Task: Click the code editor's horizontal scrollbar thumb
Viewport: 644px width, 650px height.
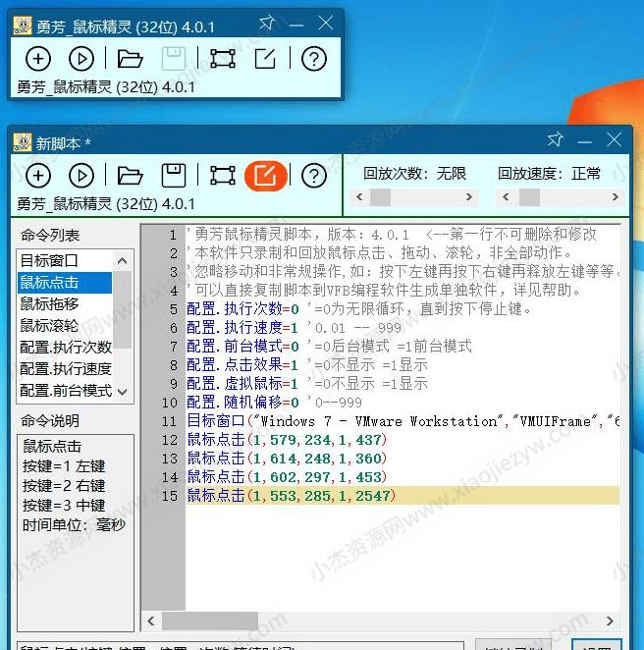Action: point(210,621)
